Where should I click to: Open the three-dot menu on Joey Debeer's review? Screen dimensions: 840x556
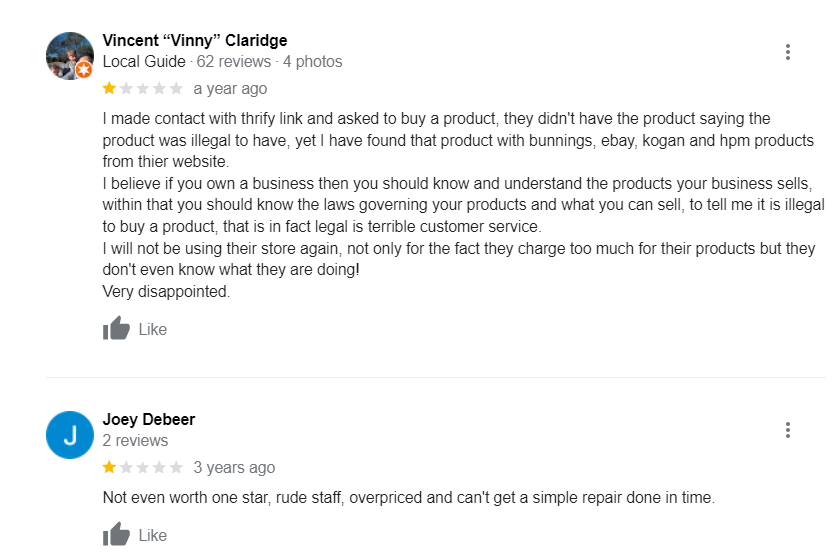click(788, 430)
